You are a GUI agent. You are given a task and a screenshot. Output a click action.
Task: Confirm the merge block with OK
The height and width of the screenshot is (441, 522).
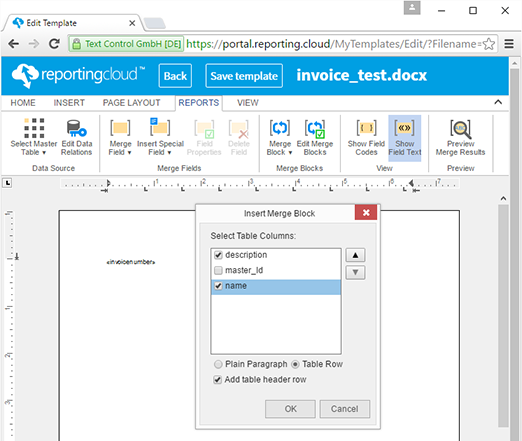(290, 409)
